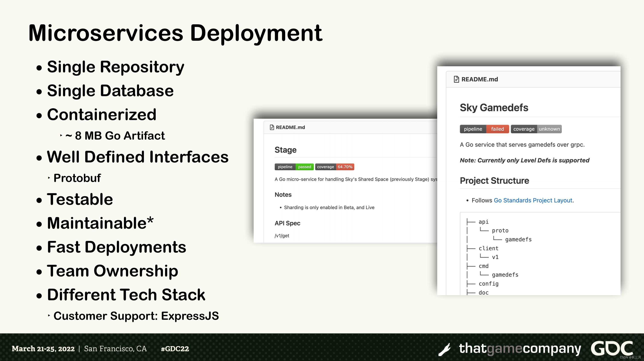
Task: Click the file icon beside Stage README.md
Action: coord(272,127)
